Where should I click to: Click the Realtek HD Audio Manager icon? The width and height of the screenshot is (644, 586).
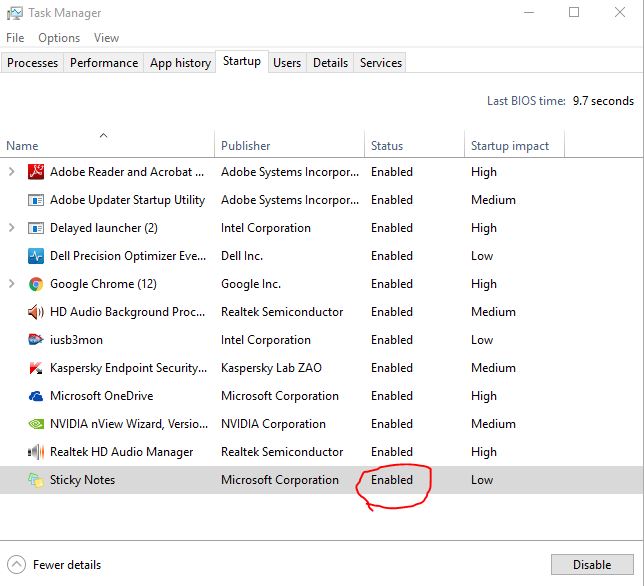[36, 452]
